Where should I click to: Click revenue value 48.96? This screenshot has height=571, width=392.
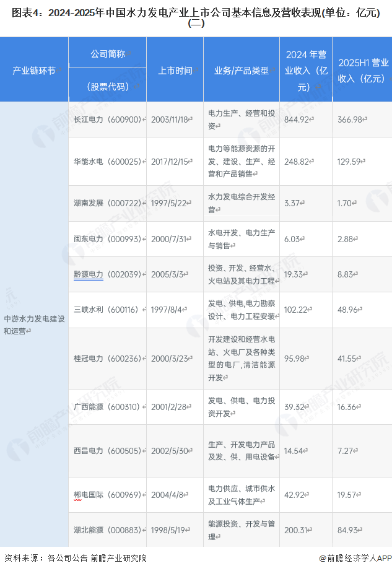point(348,310)
